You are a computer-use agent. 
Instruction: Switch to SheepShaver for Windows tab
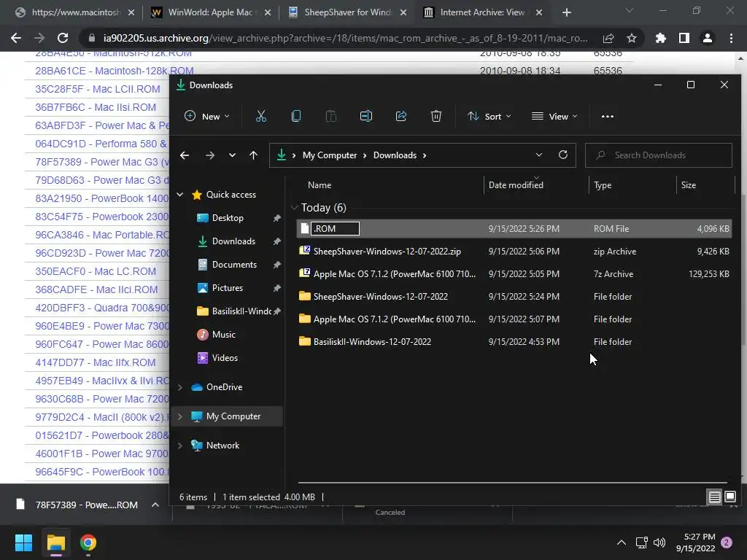click(348, 12)
